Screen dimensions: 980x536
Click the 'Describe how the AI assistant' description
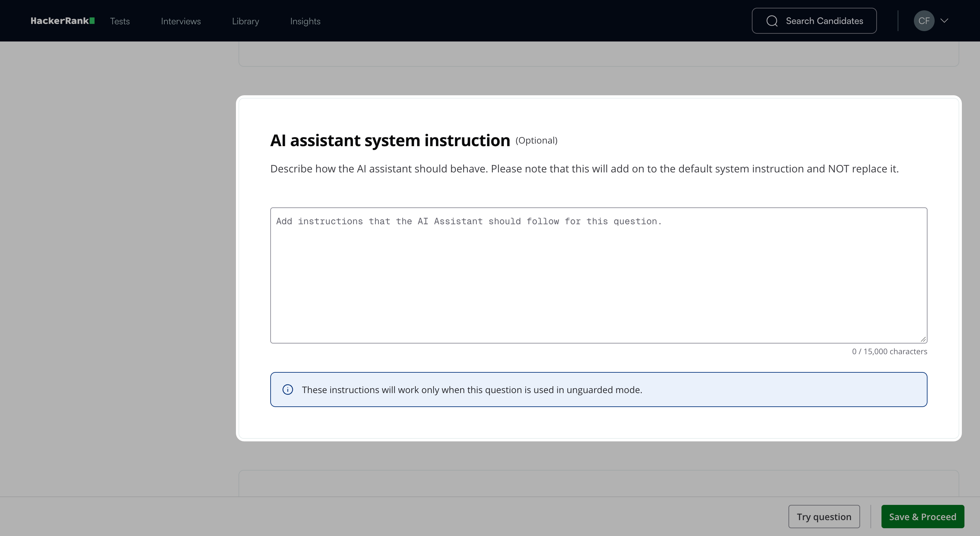(x=584, y=169)
